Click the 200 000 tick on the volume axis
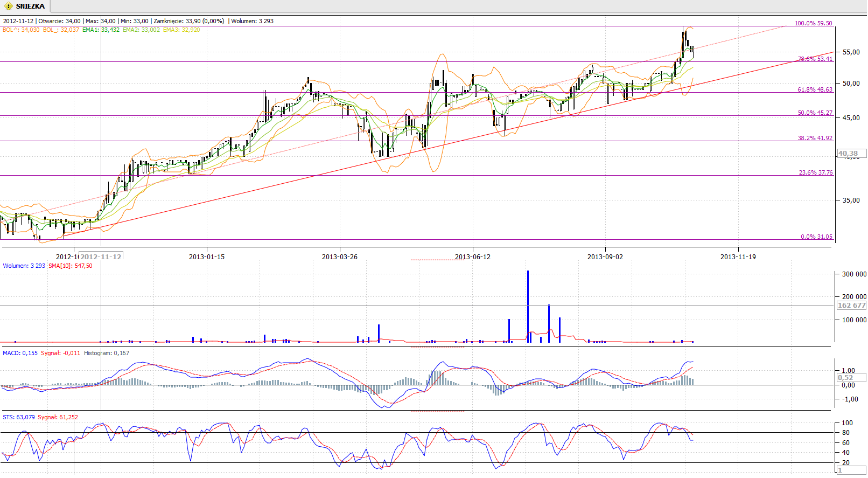Viewport: 868px width, 478px height. [854, 296]
